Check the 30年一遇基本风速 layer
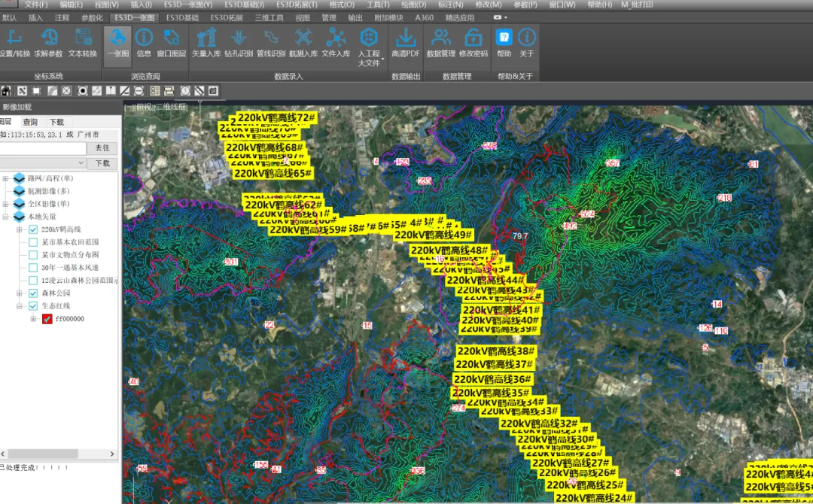The height and width of the screenshot is (504, 813). [x=33, y=268]
